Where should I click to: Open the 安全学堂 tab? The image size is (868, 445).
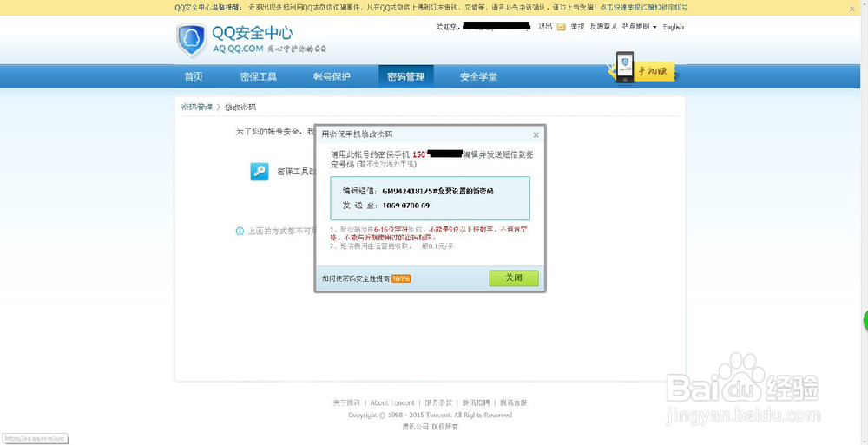coord(478,77)
